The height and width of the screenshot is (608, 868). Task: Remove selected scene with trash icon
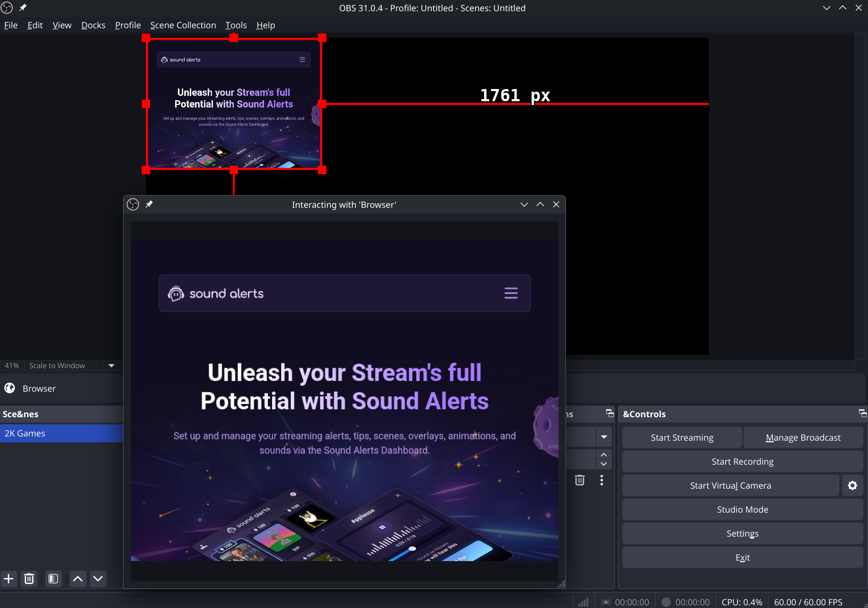pyautogui.click(x=29, y=579)
